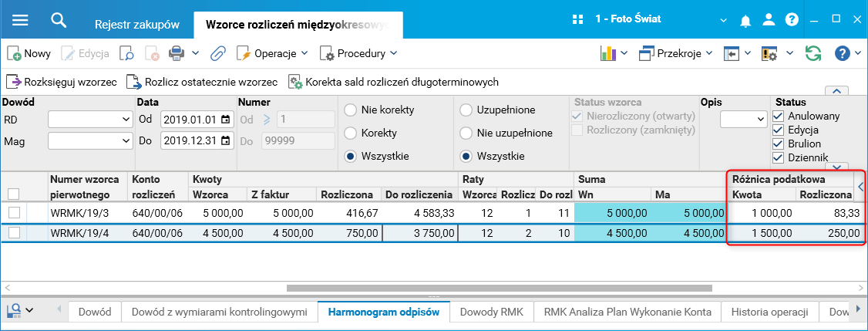The image size is (868, 331).
Task: Click the printer icon
Action: pos(177,53)
